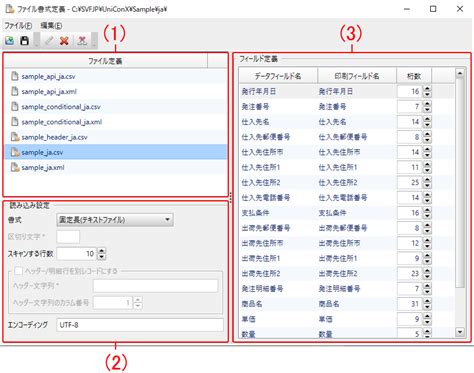474x373 pixels.
Task: Click the 桁数 value 12 for 出荷先住所市
Action: 410,243
